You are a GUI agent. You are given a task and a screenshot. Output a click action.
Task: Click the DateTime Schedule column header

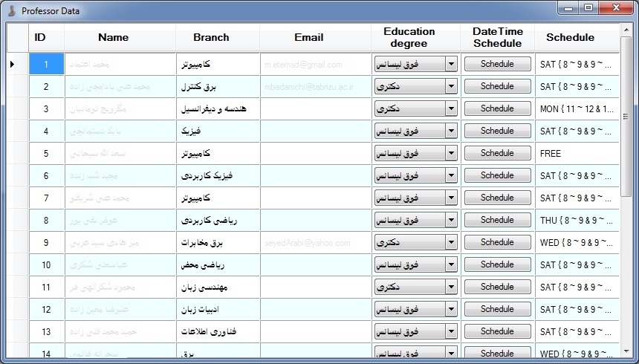[497, 37]
